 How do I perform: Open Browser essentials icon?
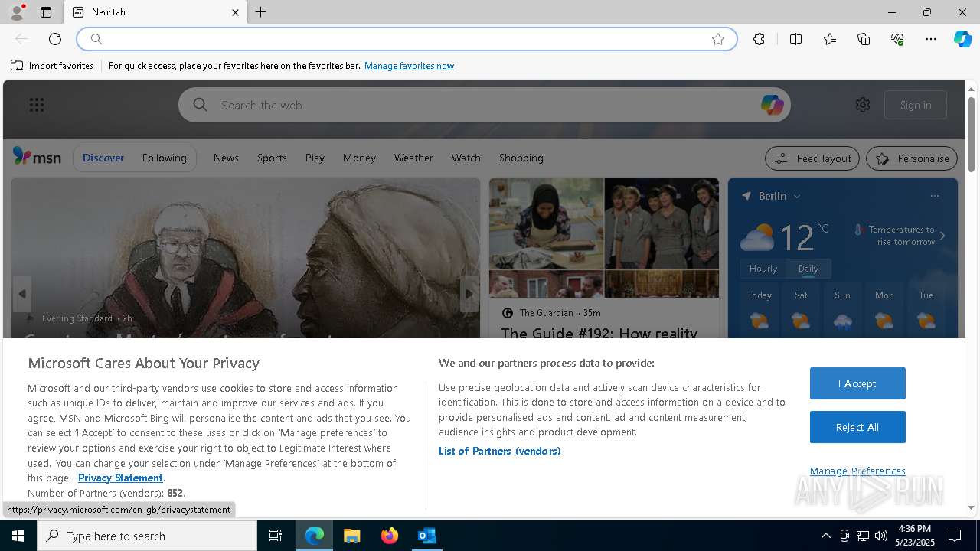(x=897, y=39)
